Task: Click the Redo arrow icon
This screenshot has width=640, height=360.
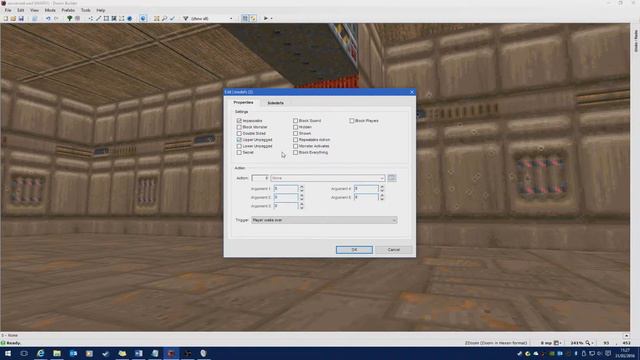Action: click(56, 18)
